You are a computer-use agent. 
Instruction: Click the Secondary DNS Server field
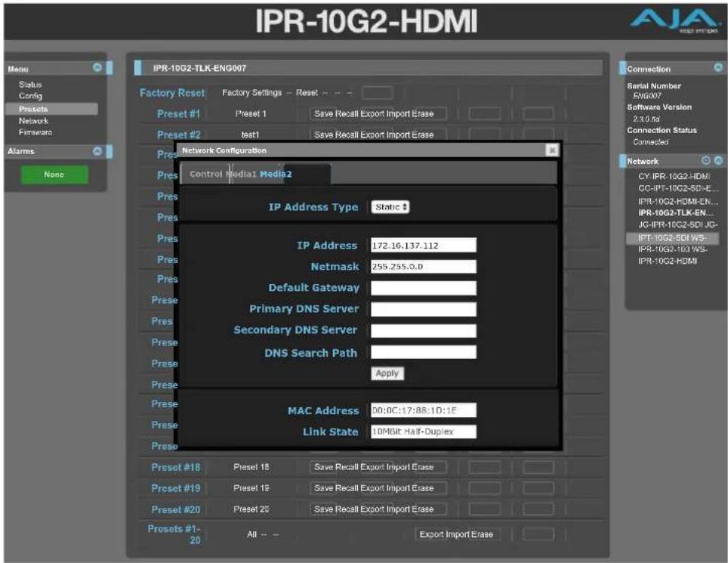(424, 331)
